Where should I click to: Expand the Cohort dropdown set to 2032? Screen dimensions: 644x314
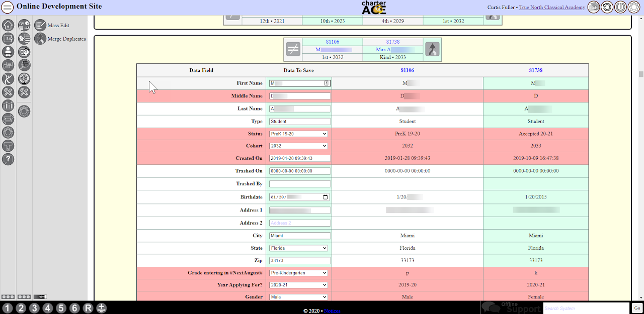(299, 146)
